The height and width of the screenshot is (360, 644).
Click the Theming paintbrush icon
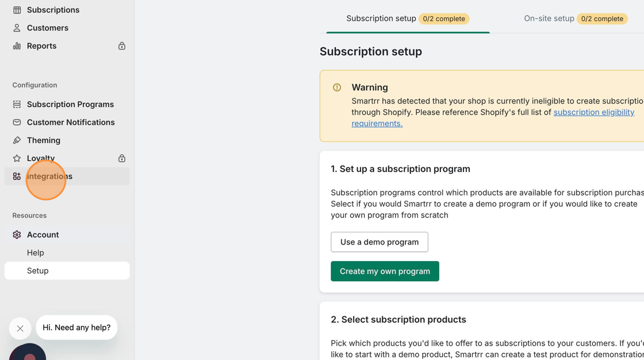pyautogui.click(x=17, y=140)
